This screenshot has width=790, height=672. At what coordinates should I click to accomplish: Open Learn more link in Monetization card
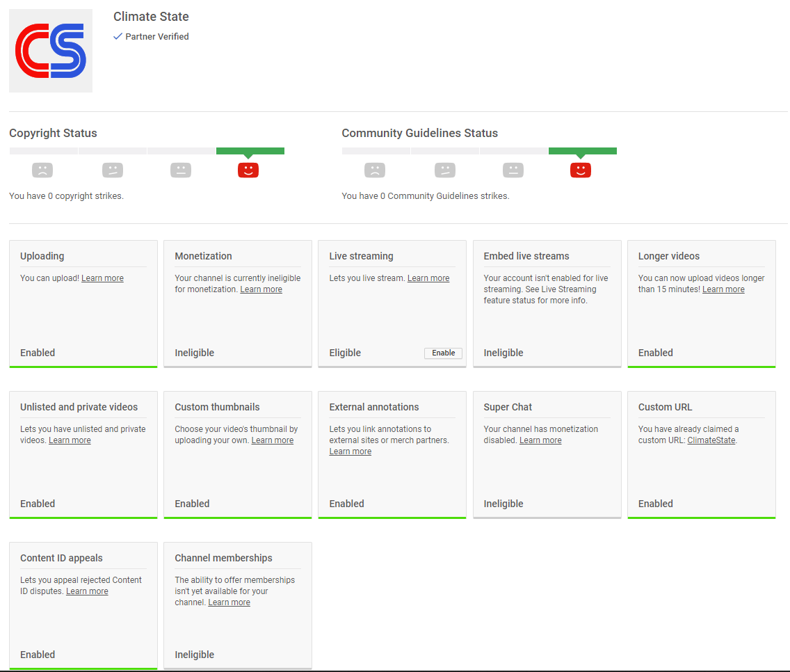(x=261, y=289)
